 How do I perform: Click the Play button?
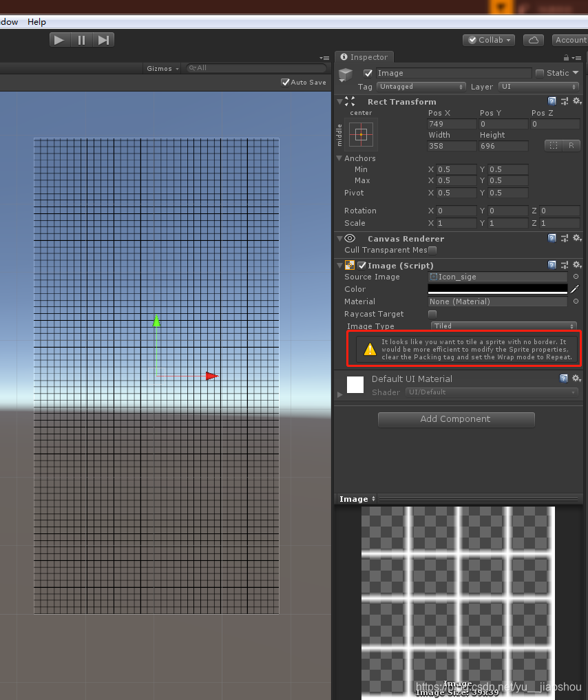coord(60,40)
